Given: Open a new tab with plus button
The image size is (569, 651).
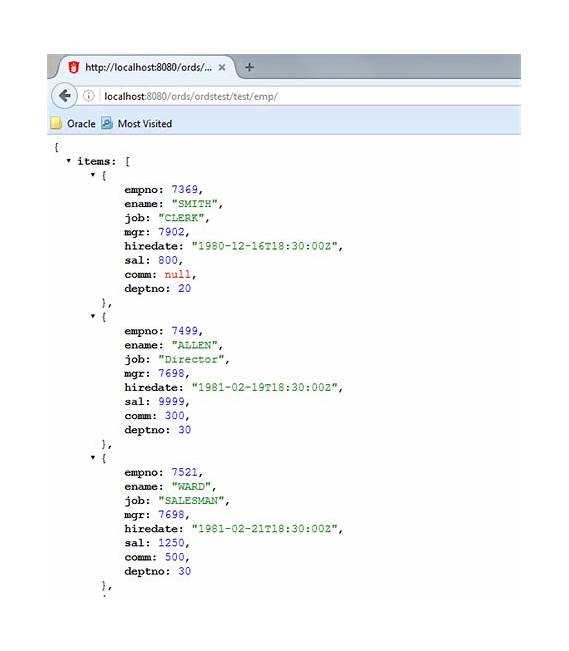Looking at the screenshot, I should [x=249, y=67].
